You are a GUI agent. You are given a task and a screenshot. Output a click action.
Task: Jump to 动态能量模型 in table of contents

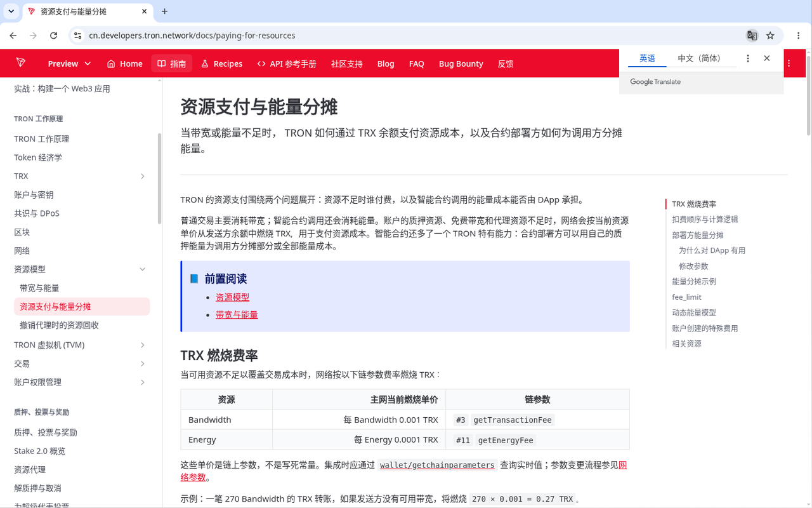[x=694, y=313]
